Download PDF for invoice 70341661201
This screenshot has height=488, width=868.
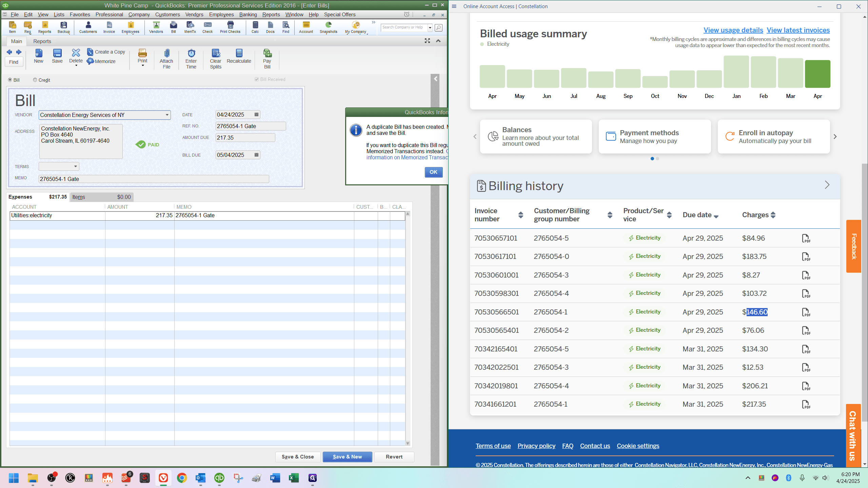[806, 404]
